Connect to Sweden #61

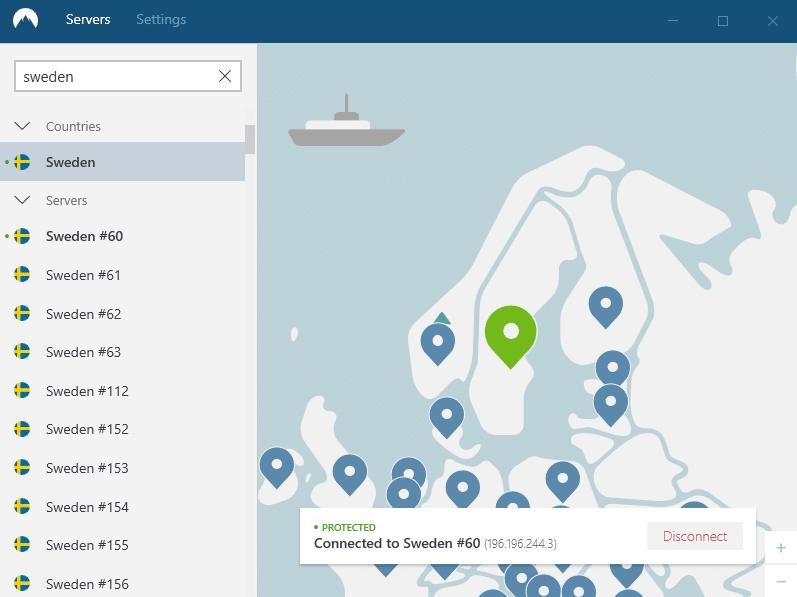pyautogui.click(x=122, y=275)
